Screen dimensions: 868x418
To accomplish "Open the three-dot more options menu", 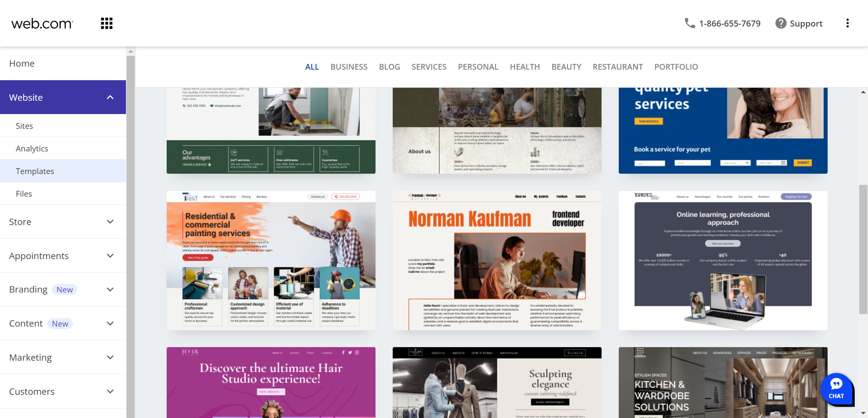I will pyautogui.click(x=847, y=23).
